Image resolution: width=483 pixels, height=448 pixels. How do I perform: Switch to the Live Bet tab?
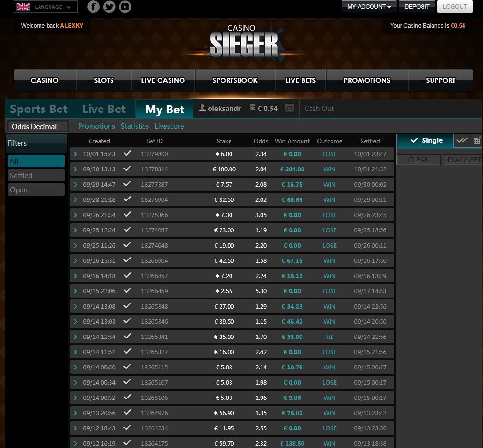(104, 109)
